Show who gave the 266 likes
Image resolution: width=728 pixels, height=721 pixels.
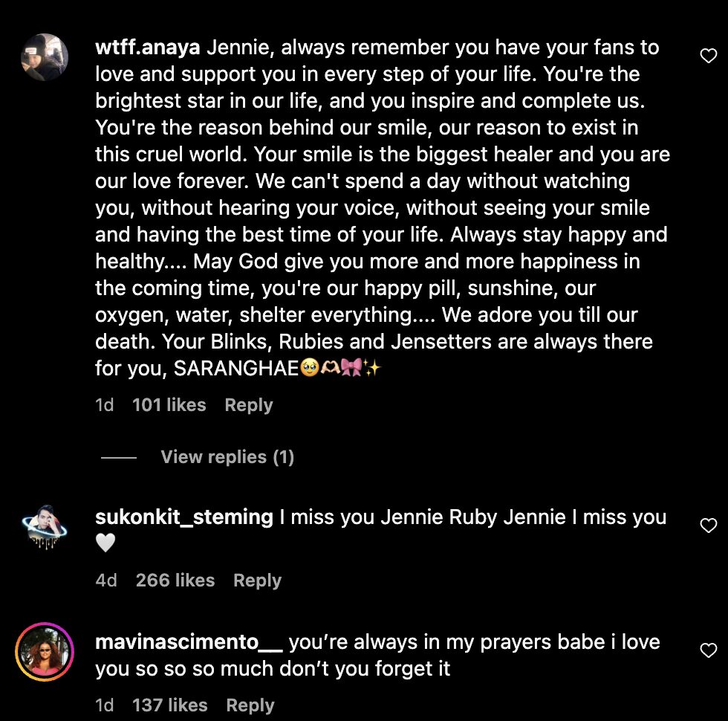[x=175, y=581]
